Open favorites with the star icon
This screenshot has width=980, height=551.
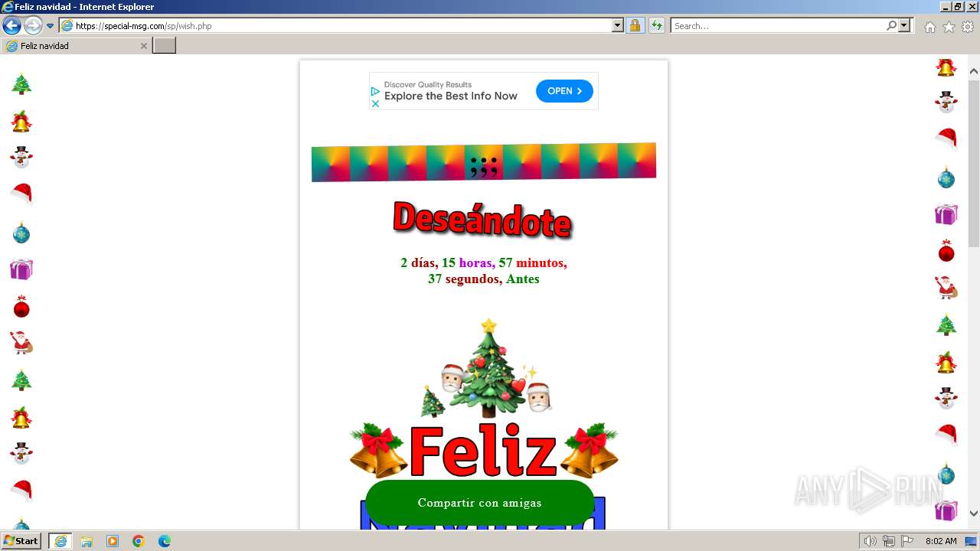pyautogui.click(x=949, y=27)
